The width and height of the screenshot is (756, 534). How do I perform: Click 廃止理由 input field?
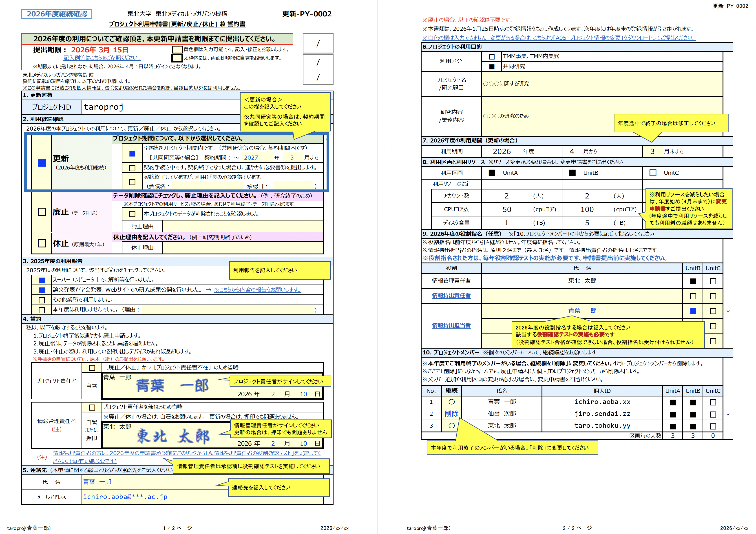(242, 226)
